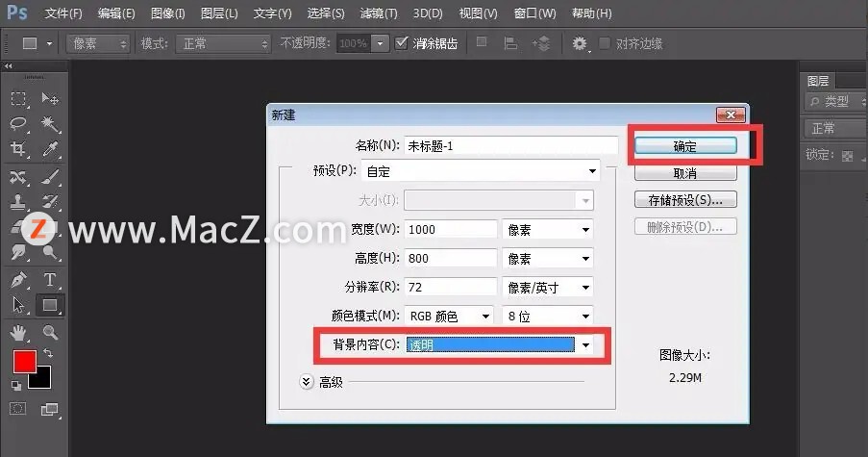Select the Zoom magnifier tool

coord(50,332)
